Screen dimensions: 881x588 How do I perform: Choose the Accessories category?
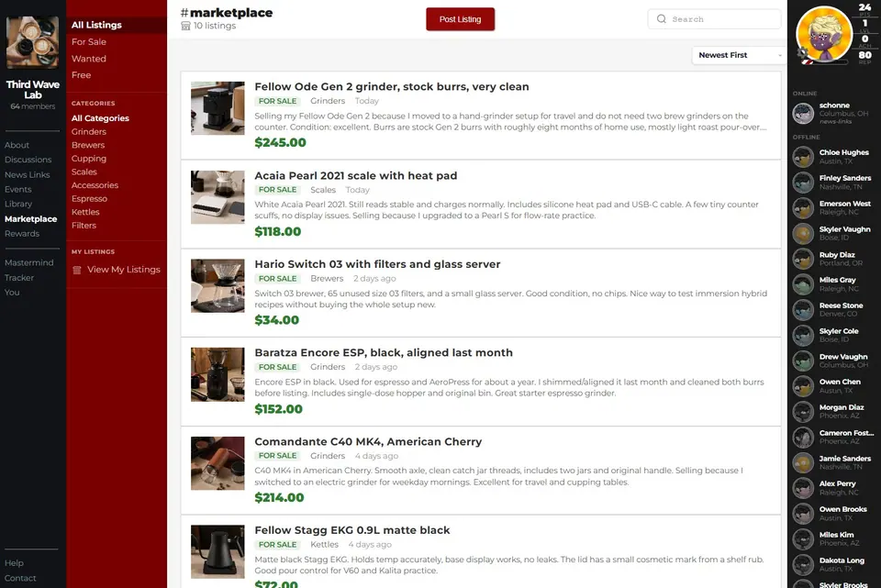pos(95,185)
